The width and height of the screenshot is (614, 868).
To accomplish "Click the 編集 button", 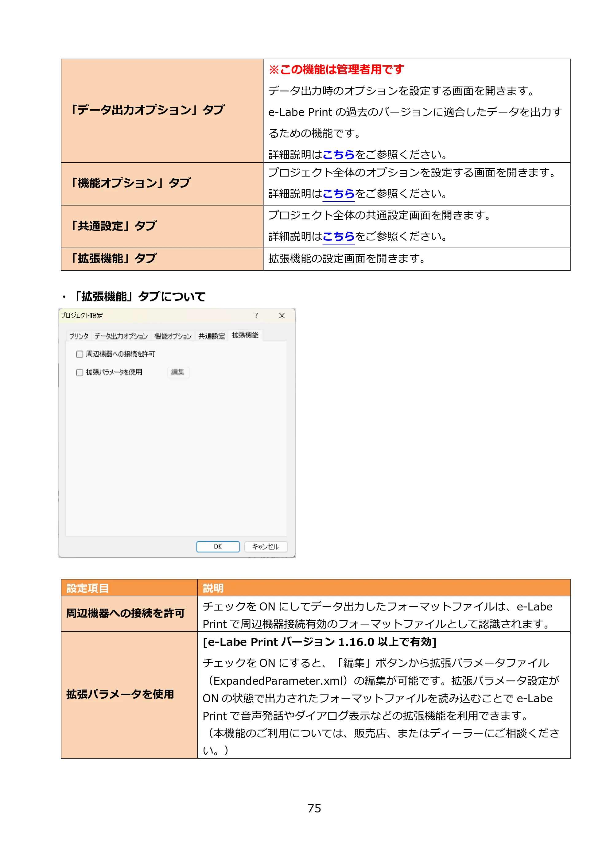I will point(178,372).
